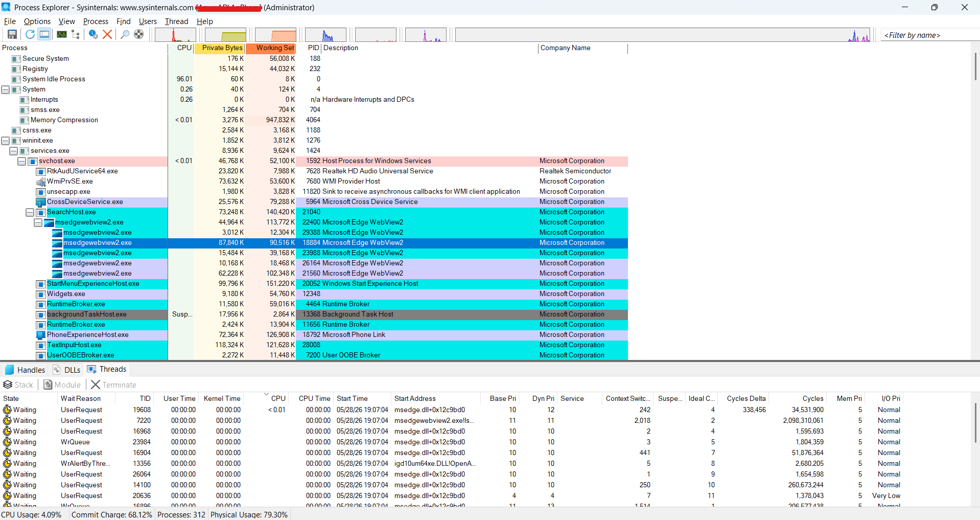Switch to the Handles tab
Image resolution: width=980 pixels, height=520 pixels.
[25, 370]
